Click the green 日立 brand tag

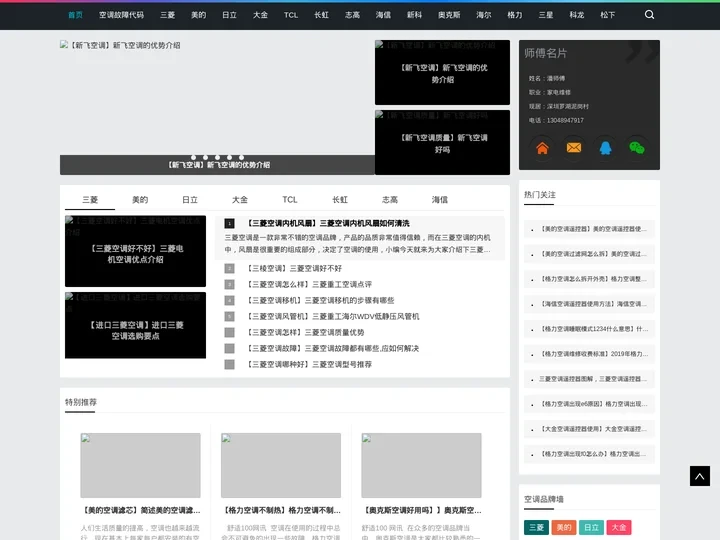[x=591, y=527]
